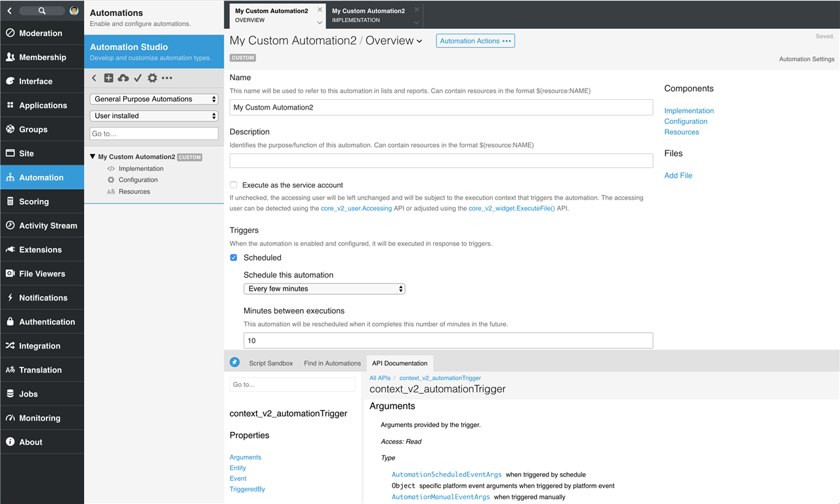
Task: Click the Jobs database icon
Action: [10, 394]
